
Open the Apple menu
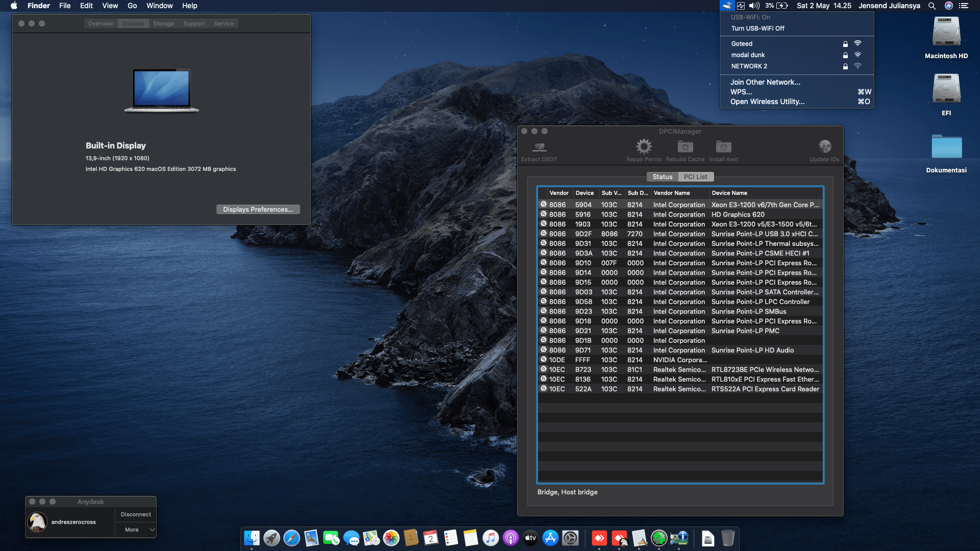coord(14,6)
